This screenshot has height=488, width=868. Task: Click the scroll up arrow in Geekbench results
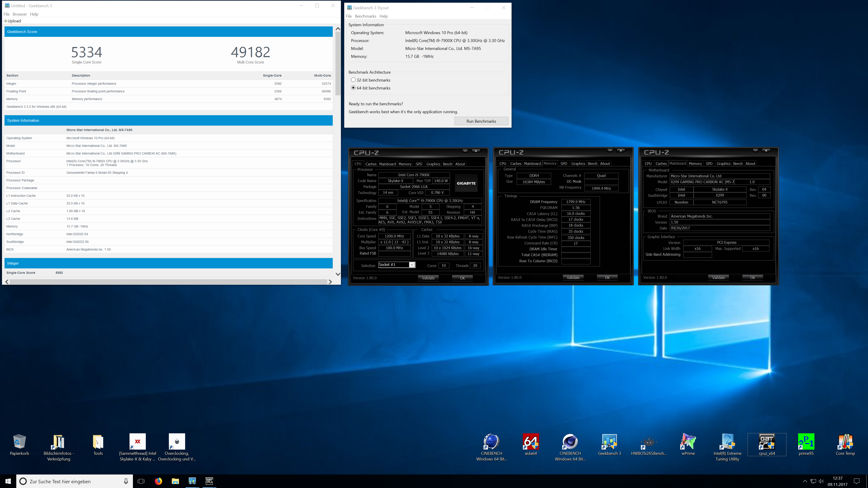pyautogui.click(x=338, y=29)
